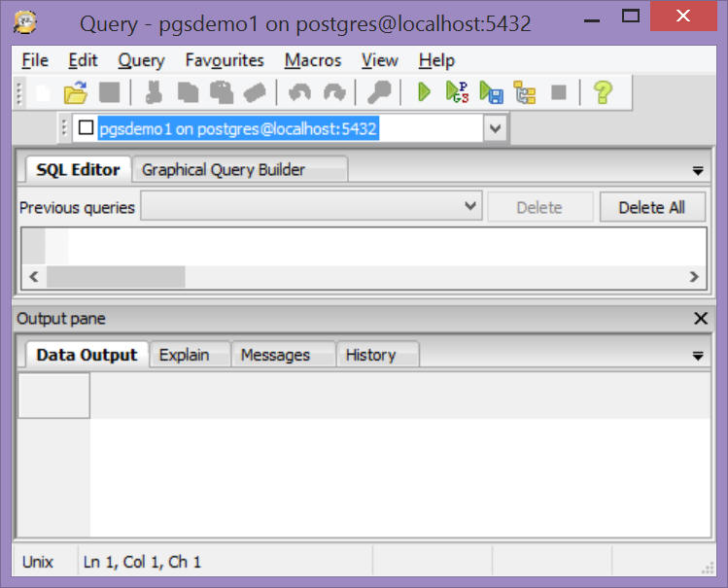
Task: Switch to Graphical Query Builder tab
Action: pos(239,170)
